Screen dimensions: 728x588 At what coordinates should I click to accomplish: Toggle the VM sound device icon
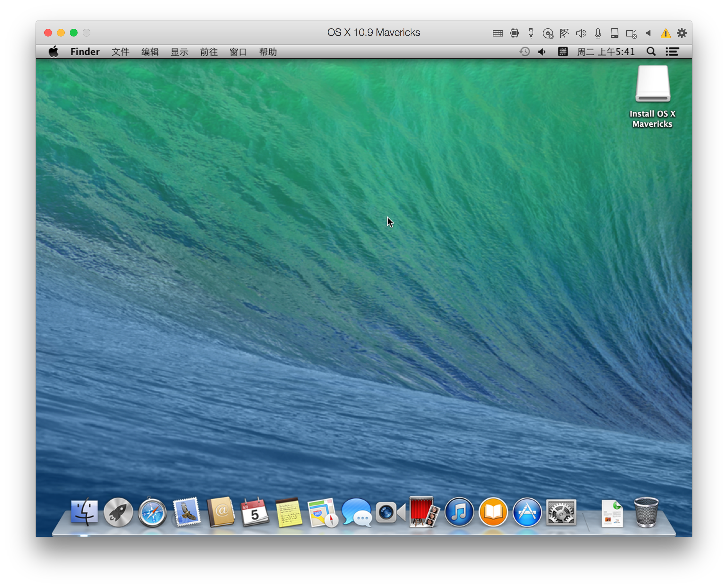tap(581, 33)
